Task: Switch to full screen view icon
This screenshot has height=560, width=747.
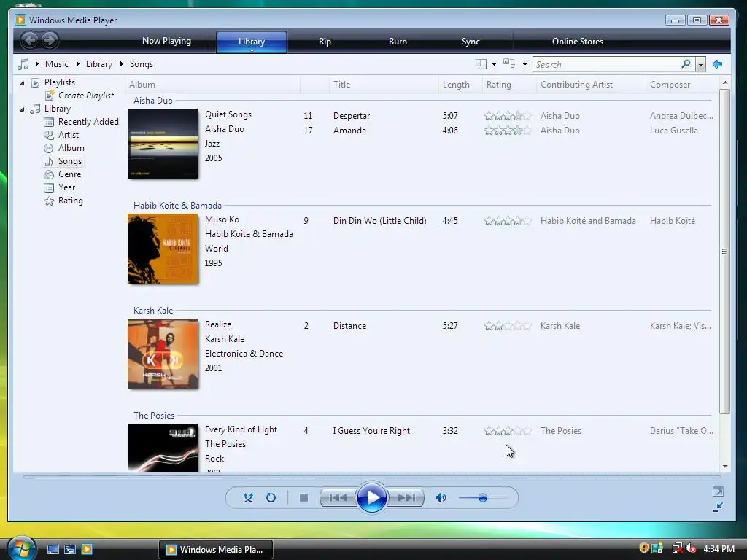Action: pyautogui.click(x=718, y=491)
